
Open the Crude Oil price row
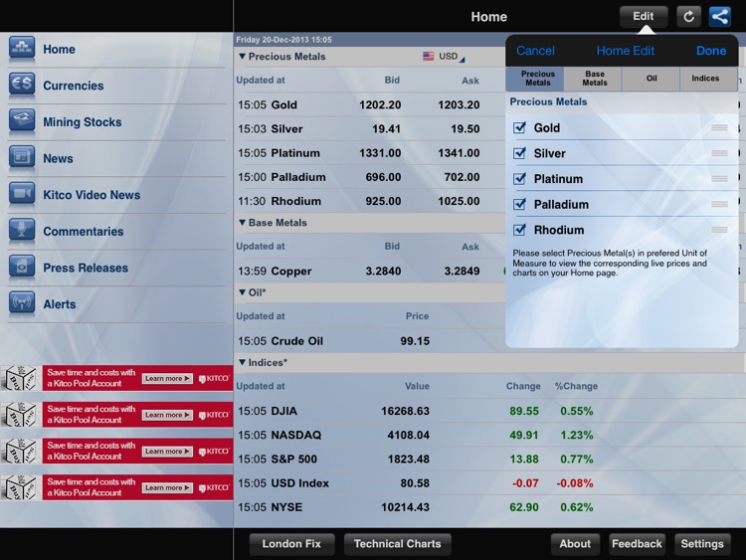click(x=369, y=340)
